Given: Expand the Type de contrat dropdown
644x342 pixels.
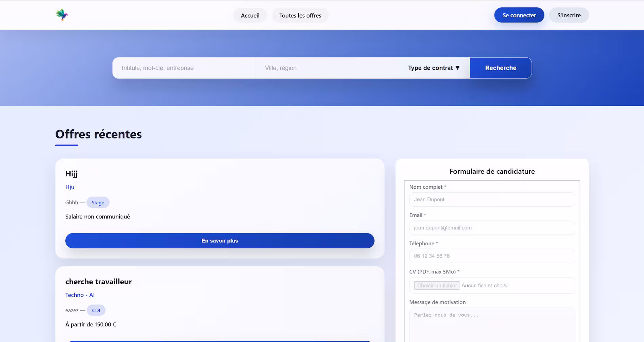Looking at the screenshot, I should (434, 68).
